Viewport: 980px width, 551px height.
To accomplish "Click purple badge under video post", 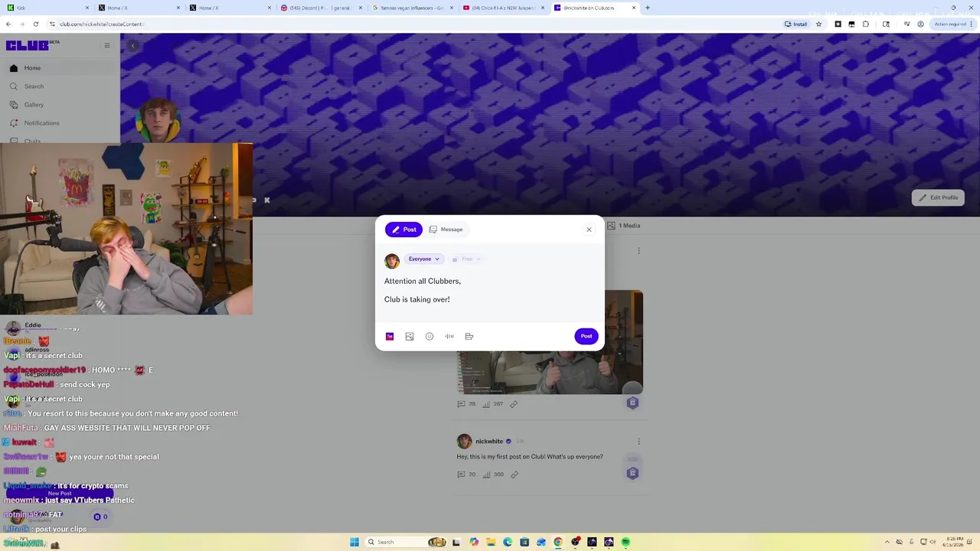I will tap(632, 403).
